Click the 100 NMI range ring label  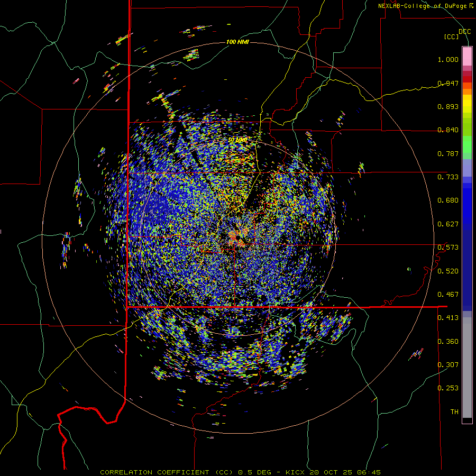click(x=237, y=42)
